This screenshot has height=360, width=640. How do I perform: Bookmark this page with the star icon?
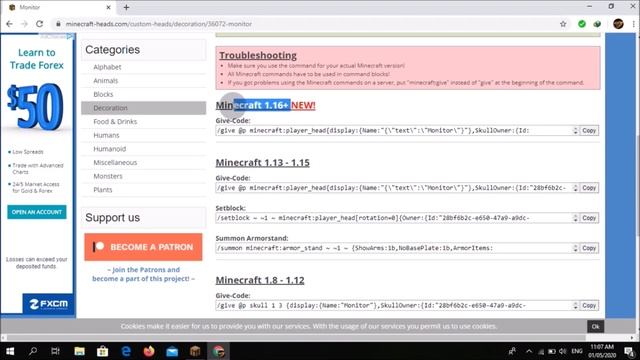point(563,24)
